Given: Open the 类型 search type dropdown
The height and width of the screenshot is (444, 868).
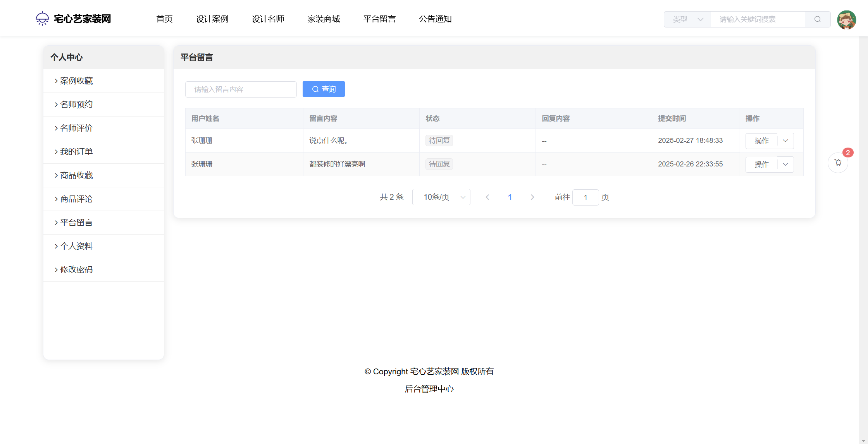Looking at the screenshot, I should click(x=687, y=19).
